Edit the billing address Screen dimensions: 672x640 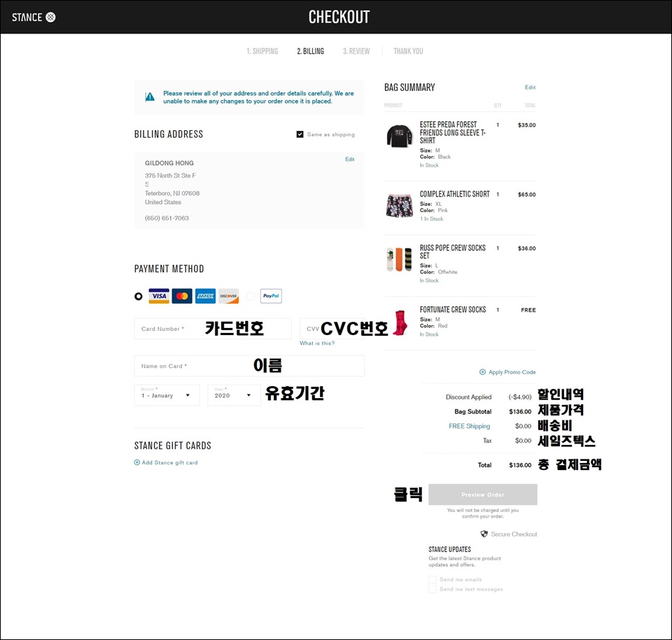pyautogui.click(x=350, y=159)
